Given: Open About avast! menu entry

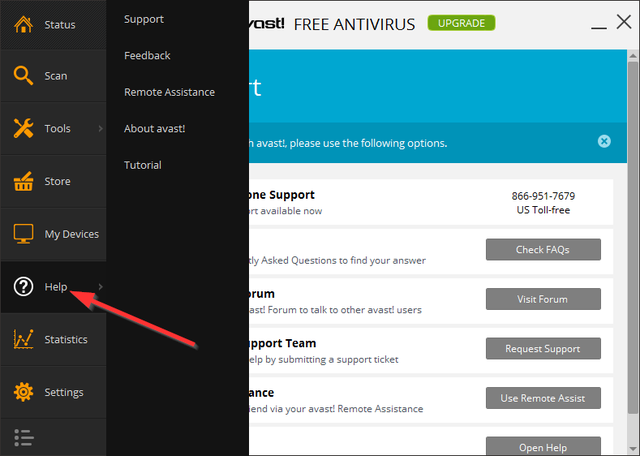Looking at the screenshot, I should click(x=154, y=129).
